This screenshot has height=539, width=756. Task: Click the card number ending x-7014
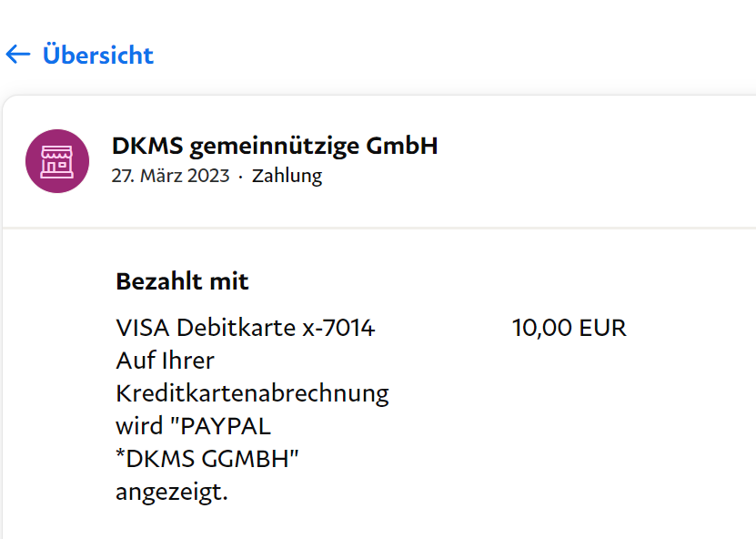[x=338, y=328]
